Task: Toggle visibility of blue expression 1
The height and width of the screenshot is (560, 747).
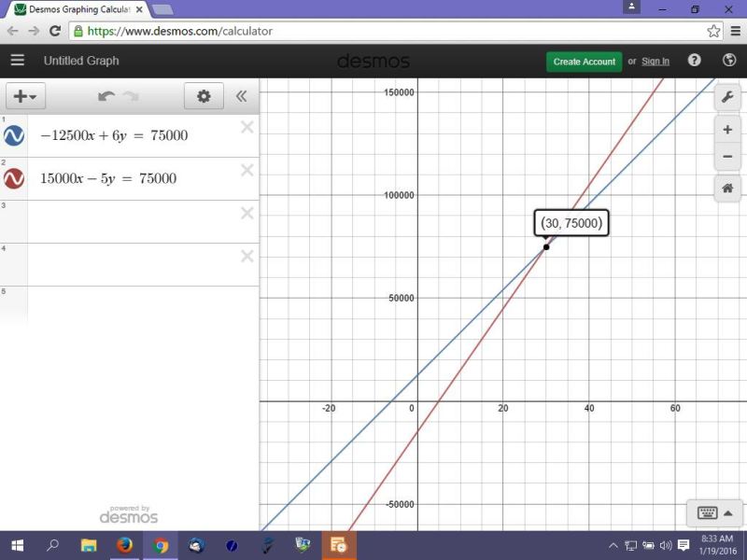Action: pos(14,135)
